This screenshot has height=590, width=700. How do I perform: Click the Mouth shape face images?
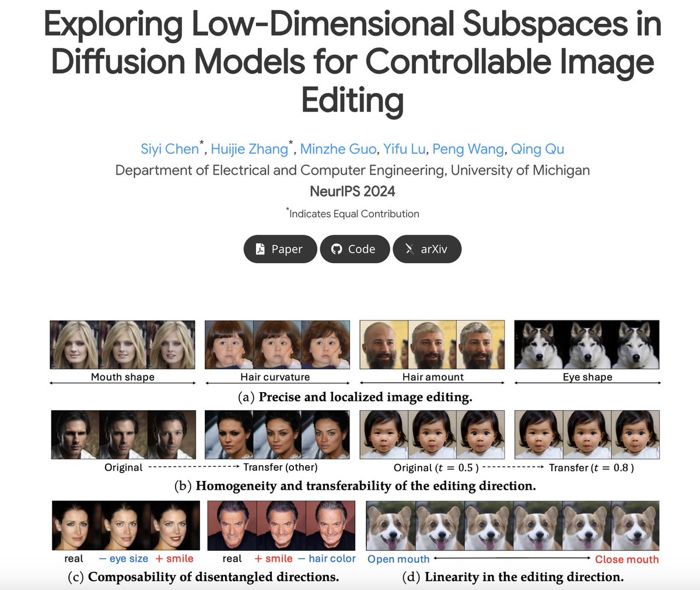[x=123, y=344]
